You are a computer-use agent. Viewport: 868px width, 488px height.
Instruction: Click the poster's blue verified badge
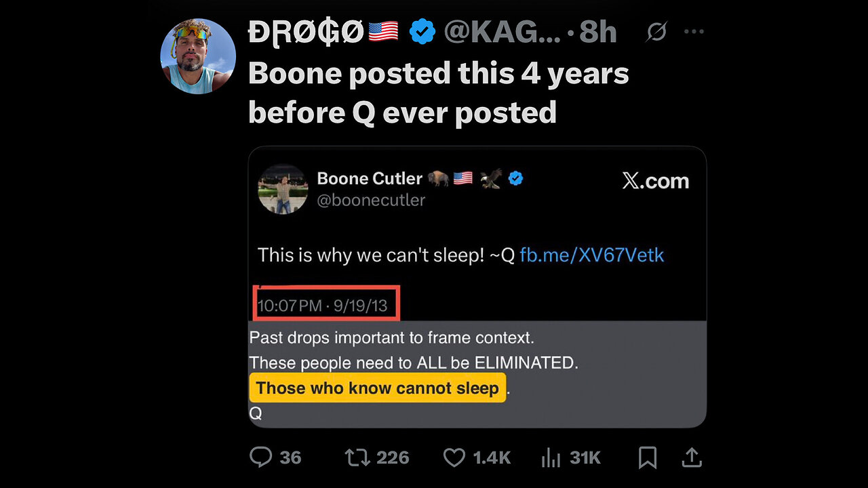click(422, 32)
